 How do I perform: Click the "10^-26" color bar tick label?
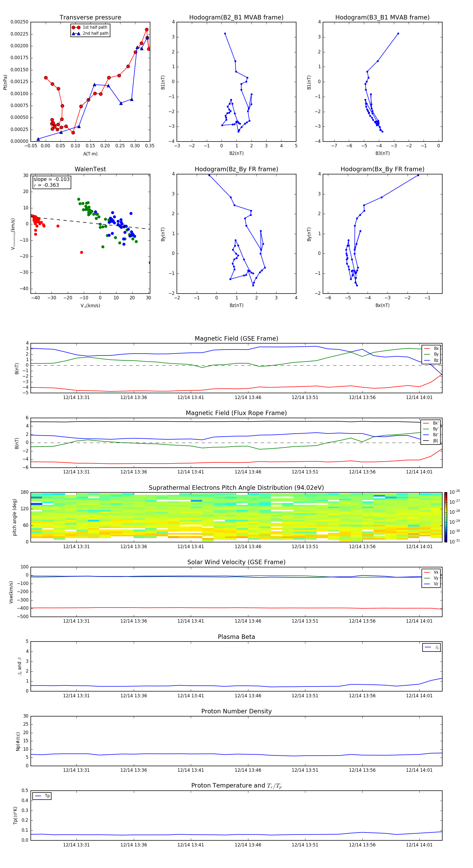tap(455, 492)
